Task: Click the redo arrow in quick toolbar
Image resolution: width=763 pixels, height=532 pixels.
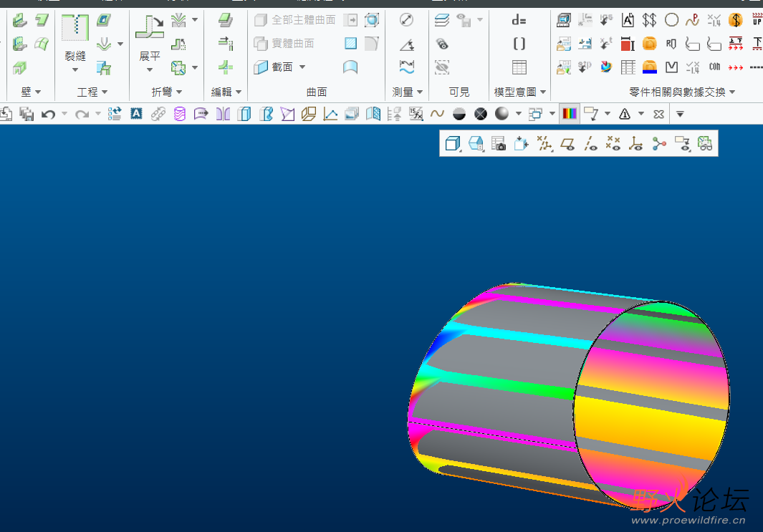Action: pyautogui.click(x=82, y=115)
